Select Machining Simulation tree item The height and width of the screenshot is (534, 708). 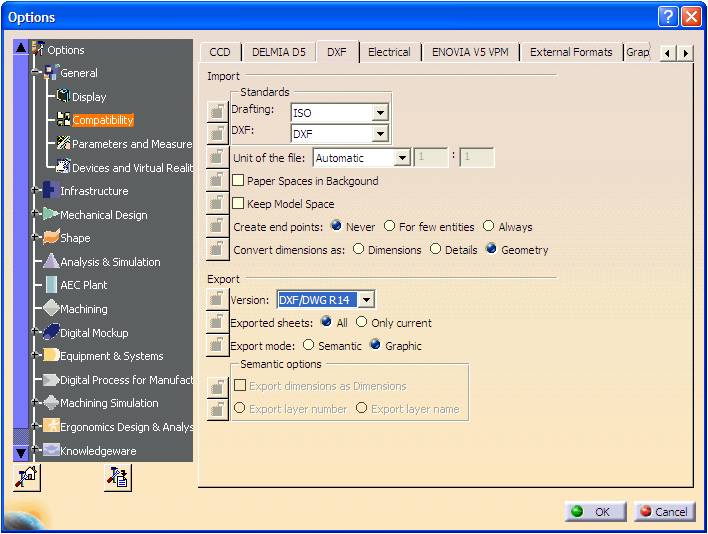(x=109, y=403)
